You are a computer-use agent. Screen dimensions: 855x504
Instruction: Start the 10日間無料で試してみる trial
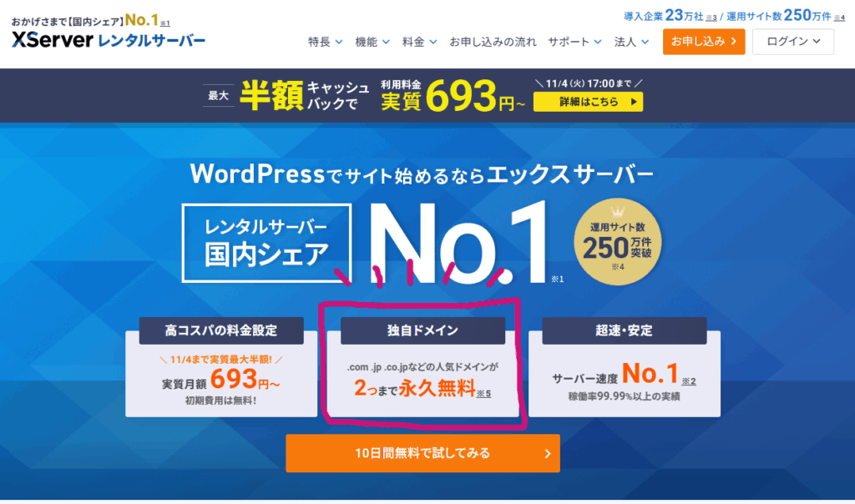[x=422, y=454]
